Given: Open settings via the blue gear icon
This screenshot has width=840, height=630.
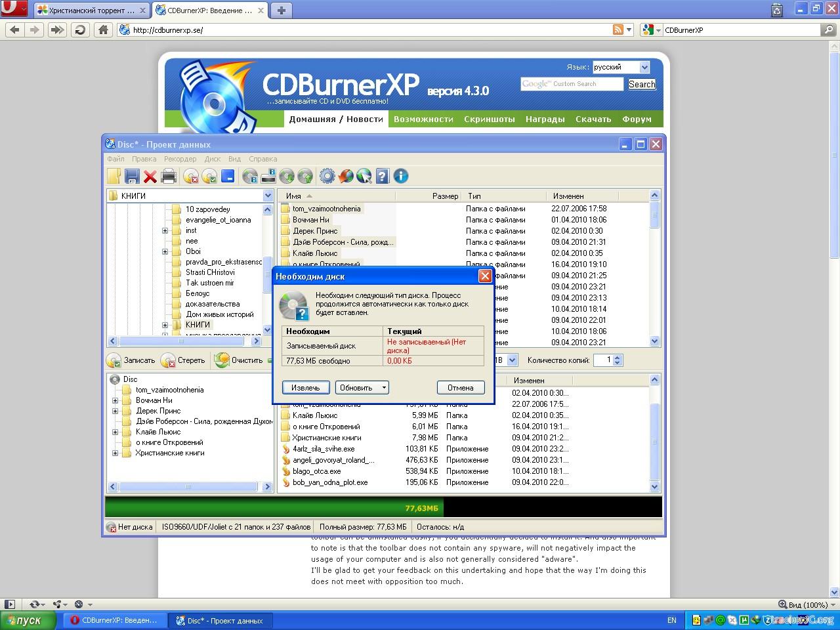Looking at the screenshot, I should [x=327, y=176].
